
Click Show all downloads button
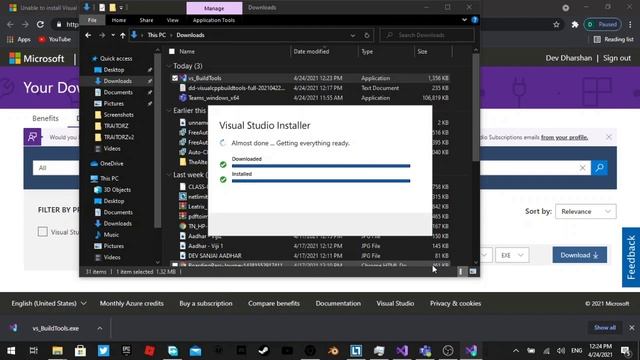click(604, 328)
